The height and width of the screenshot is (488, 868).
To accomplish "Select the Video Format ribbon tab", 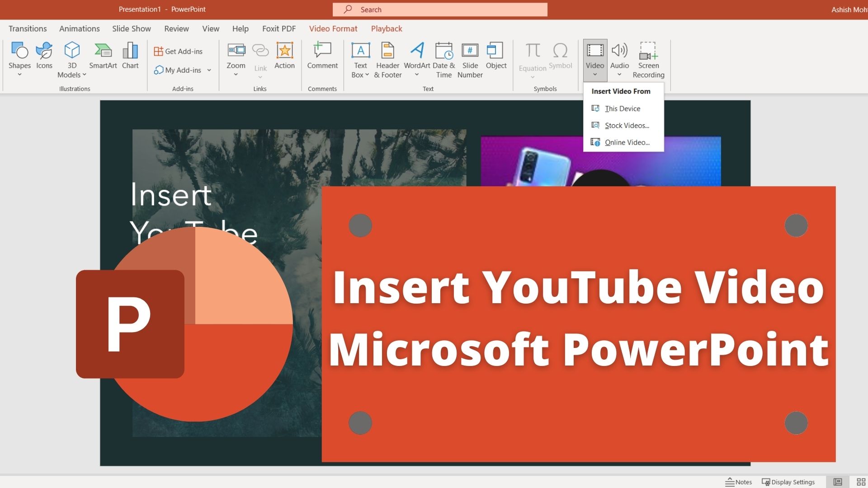I will click(333, 28).
